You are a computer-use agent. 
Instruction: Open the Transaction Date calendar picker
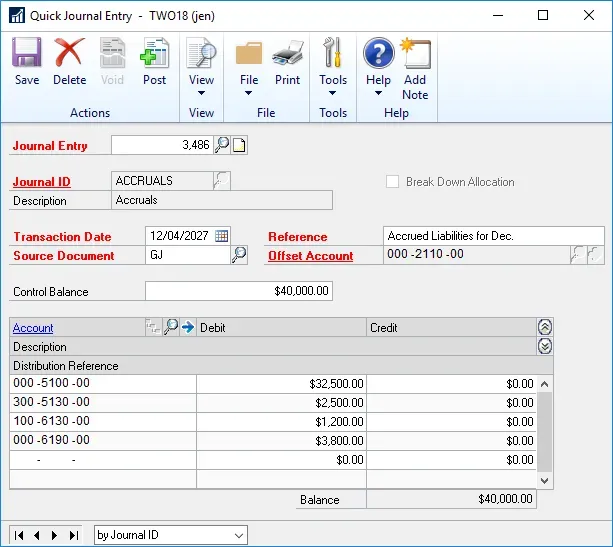(x=222, y=236)
